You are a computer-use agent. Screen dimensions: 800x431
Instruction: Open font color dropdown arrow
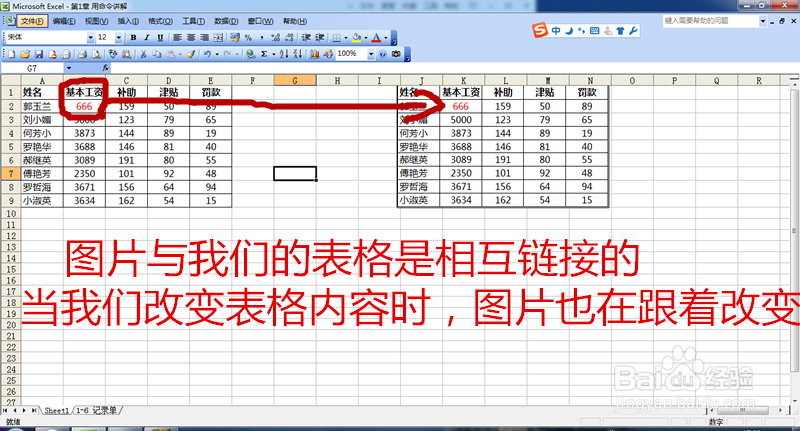tap(386, 37)
